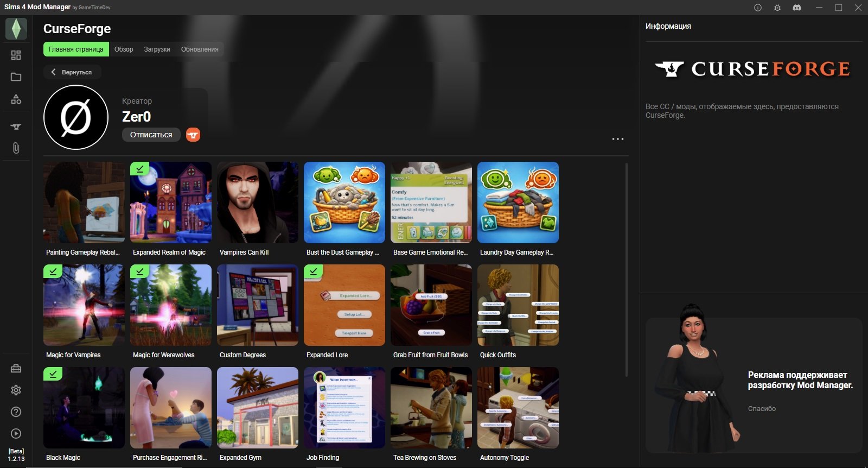Toggle the installed checkmark on Expanded Realm of Magic
The width and height of the screenshot is (868, 468).
pos(140,169)
